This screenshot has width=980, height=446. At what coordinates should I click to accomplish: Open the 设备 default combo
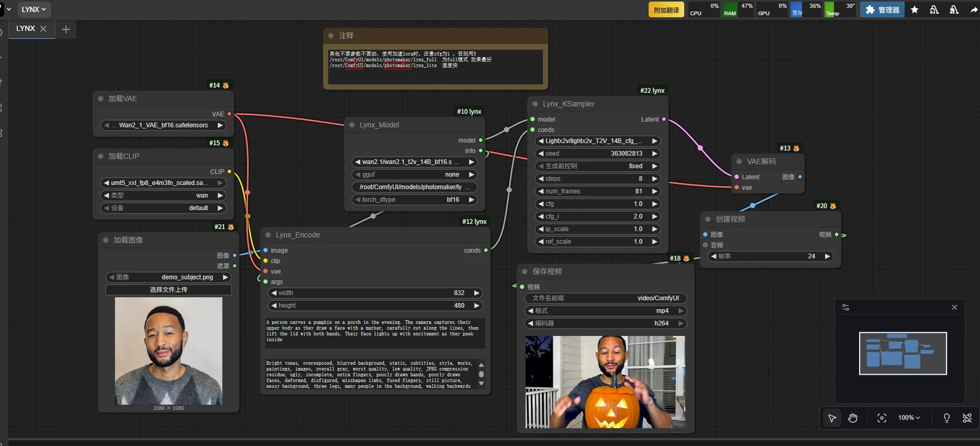coord(163,208)
